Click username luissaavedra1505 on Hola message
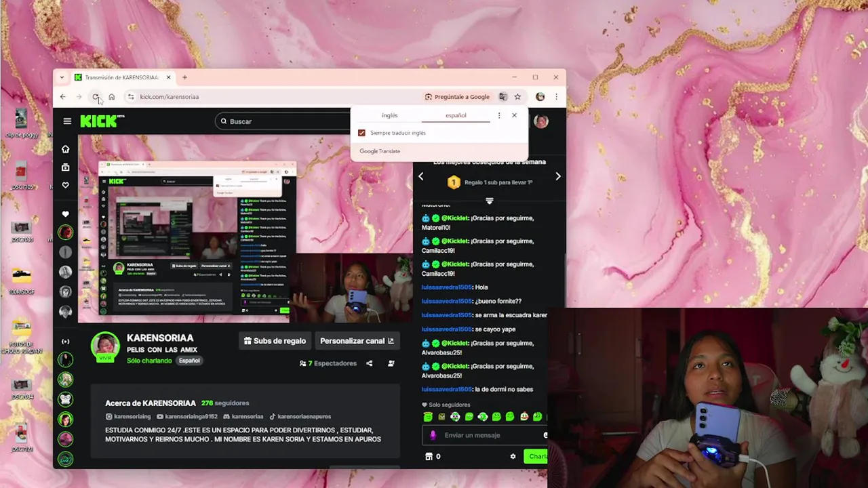868x488 pixels. (446, 287)
